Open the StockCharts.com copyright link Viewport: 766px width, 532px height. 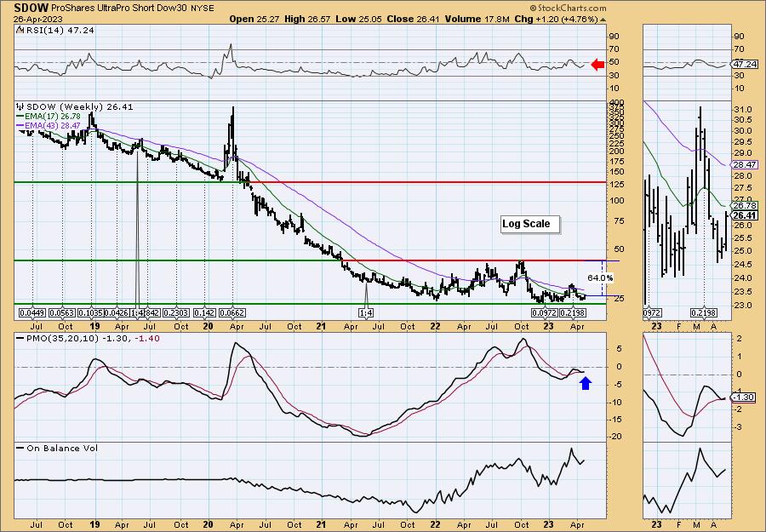point(568,9)
